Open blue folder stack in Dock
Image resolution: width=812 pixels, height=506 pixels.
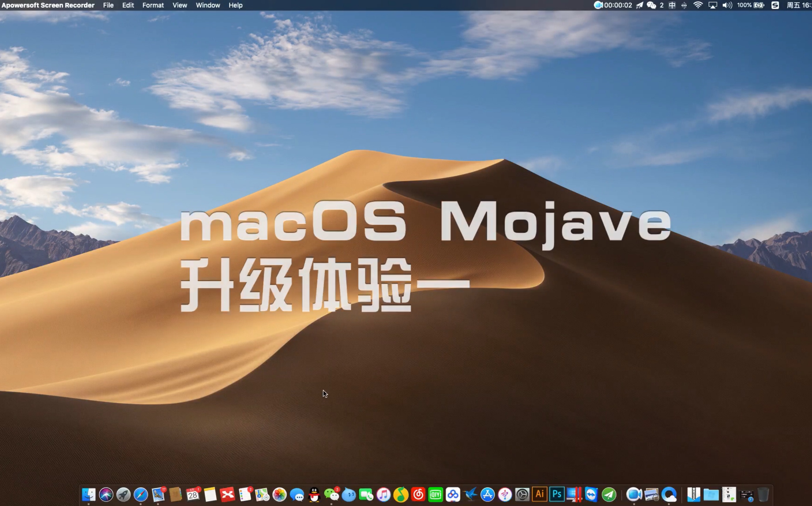click(x=711, y=494)
